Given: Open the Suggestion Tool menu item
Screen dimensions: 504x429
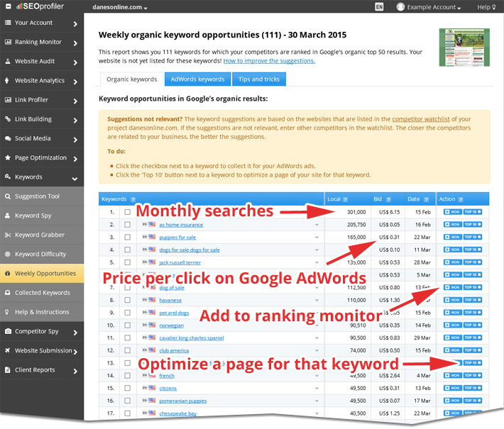Looking at the screenshot, I should click(42, 196).
